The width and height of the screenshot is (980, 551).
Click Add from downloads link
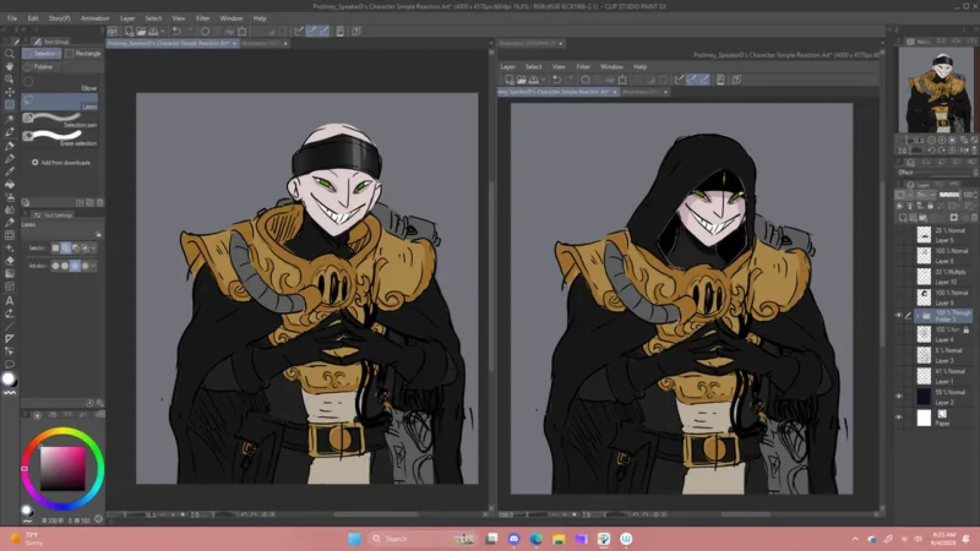(x=61, y=163)
